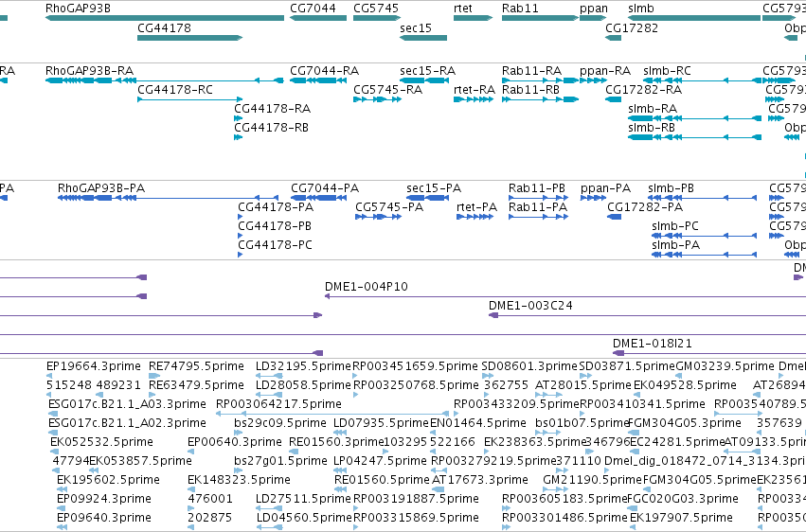This screenshot has width=806, height=532.
Task: Select the CG44178-PB protein feature
Action: click(240, 236)
